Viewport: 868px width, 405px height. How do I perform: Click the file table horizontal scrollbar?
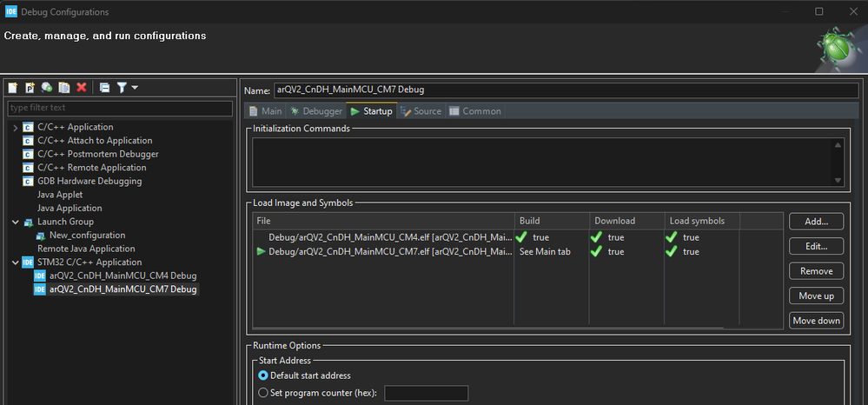pos(487,328)
